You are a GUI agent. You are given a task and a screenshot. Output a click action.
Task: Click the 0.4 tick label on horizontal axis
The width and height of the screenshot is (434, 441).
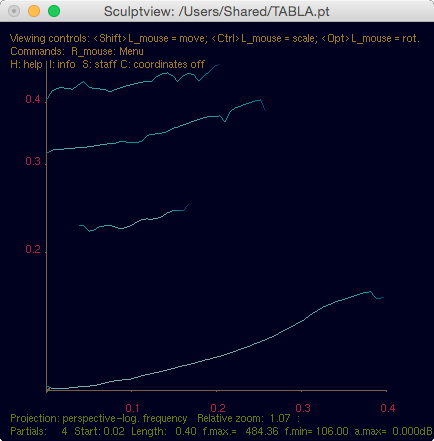click(388, 408)
